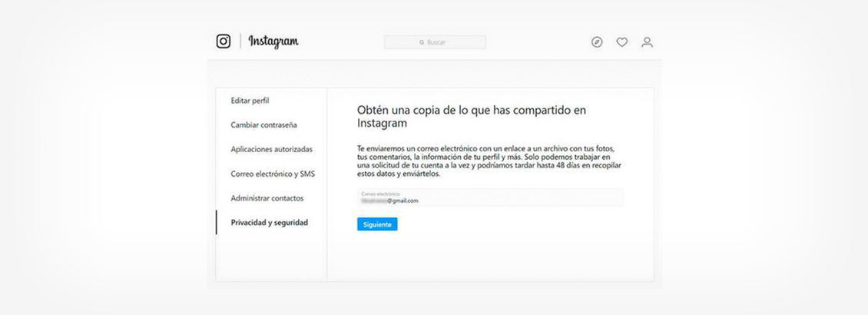Open the profile person icon
The image size is (868, 315).
(x=647, y=42)
